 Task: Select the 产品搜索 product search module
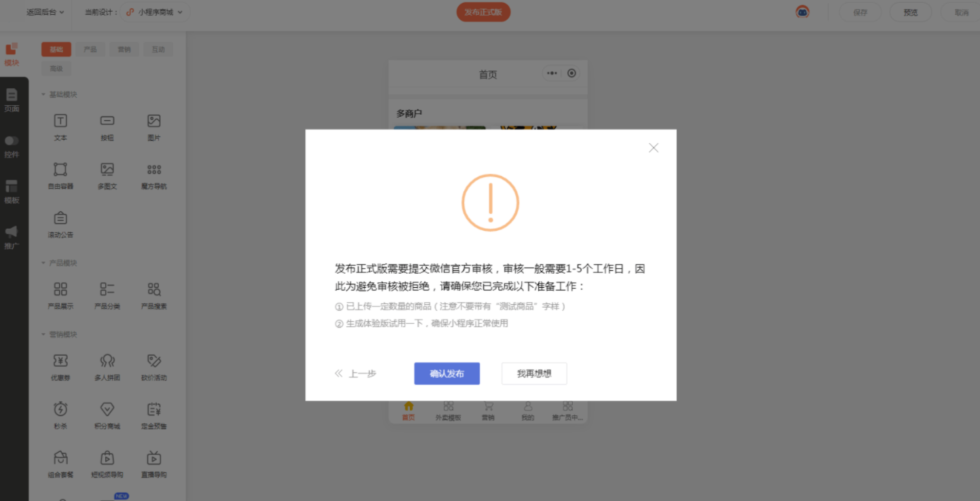click(154, 296)
